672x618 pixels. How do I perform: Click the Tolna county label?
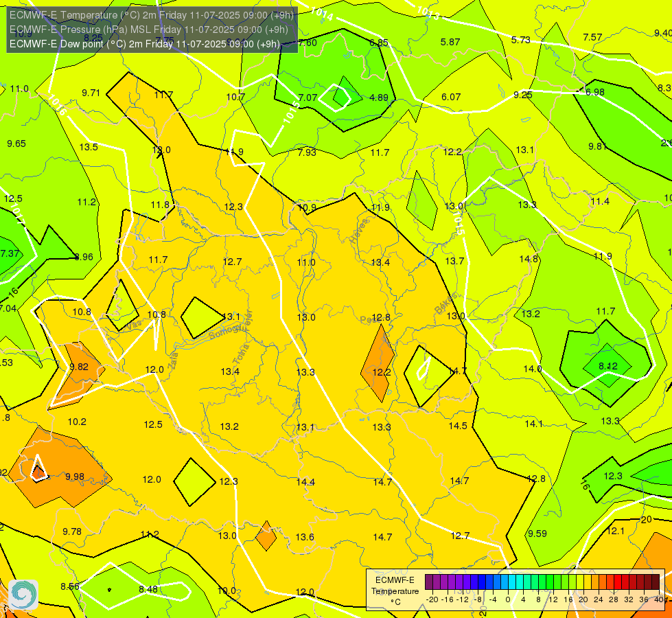click(241, 354)
